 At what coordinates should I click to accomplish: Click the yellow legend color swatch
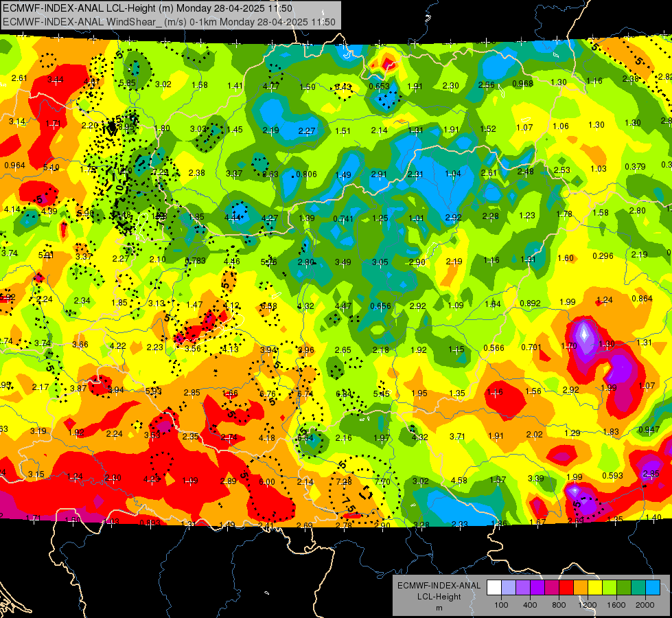click(595, 588)
